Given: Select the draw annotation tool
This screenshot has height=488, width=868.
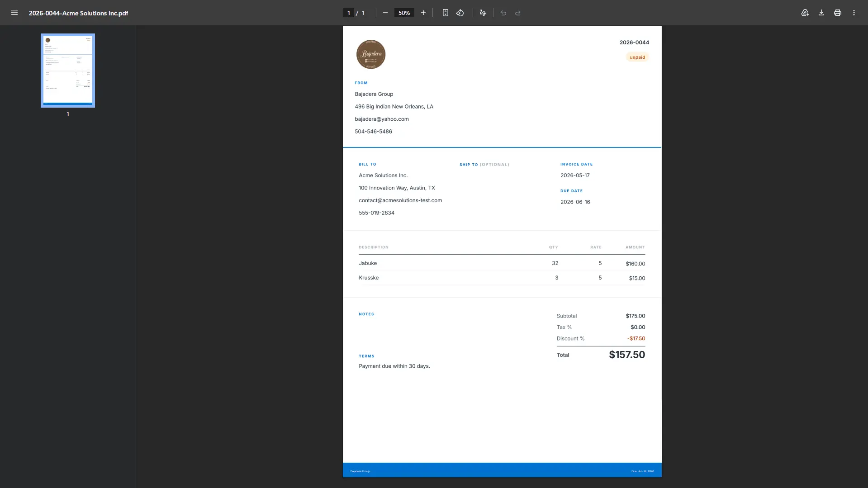Looking at the screenshot, I should pos(483,13).
